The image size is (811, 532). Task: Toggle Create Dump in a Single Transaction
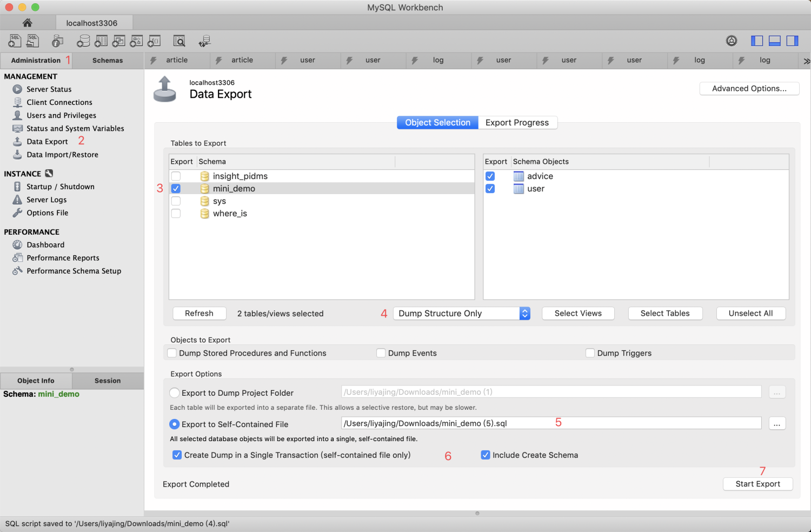[x=177, y=455]
